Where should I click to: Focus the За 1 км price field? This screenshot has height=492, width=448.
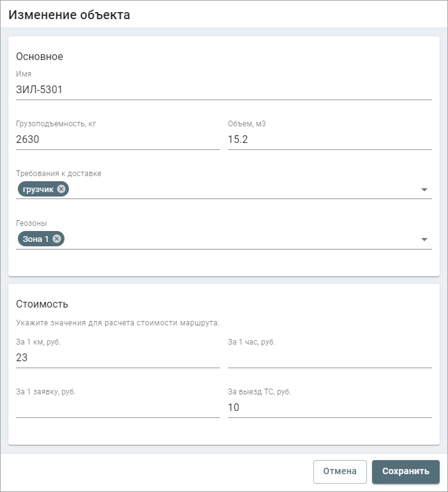click(118, 357)
